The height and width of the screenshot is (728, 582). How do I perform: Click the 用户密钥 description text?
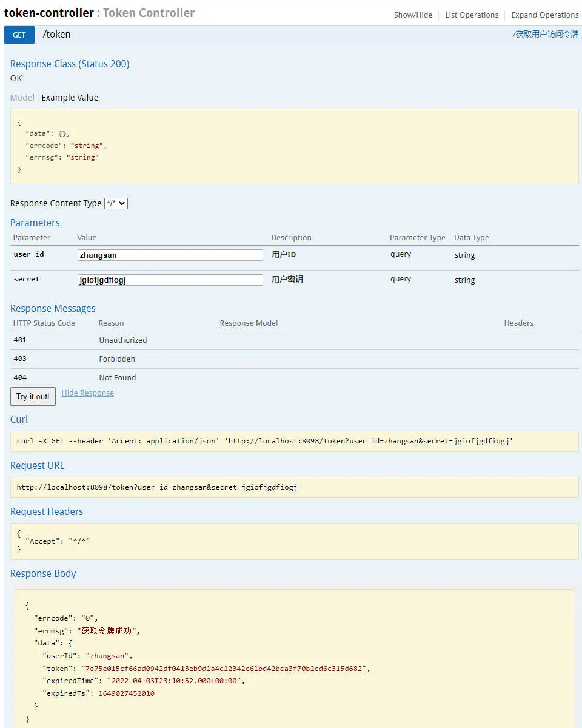pos(287,280)
